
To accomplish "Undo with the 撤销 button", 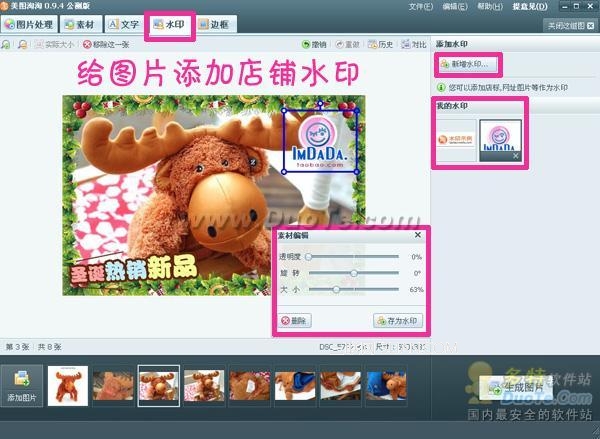I will pos(314,44).
